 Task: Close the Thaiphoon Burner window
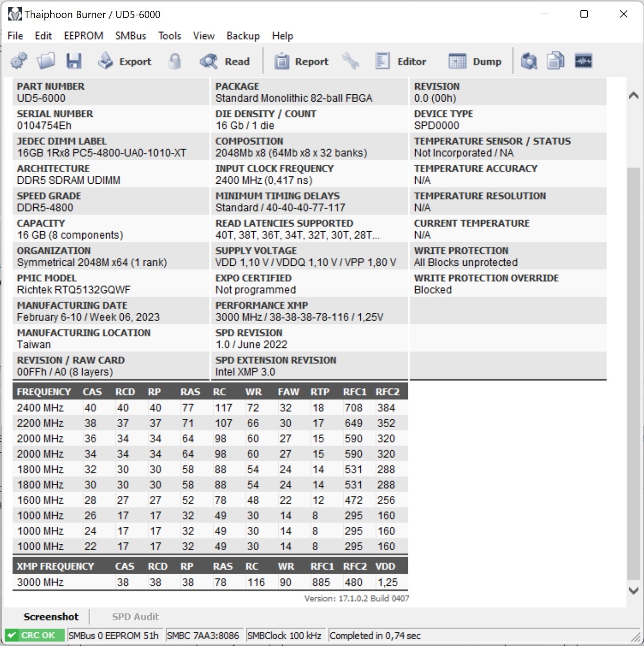[623, 14]
